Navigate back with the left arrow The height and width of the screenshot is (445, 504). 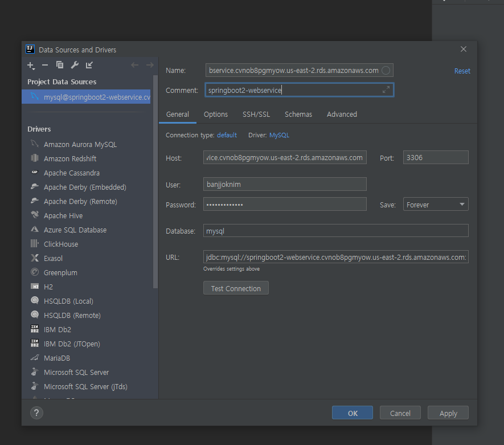point(134,66)
